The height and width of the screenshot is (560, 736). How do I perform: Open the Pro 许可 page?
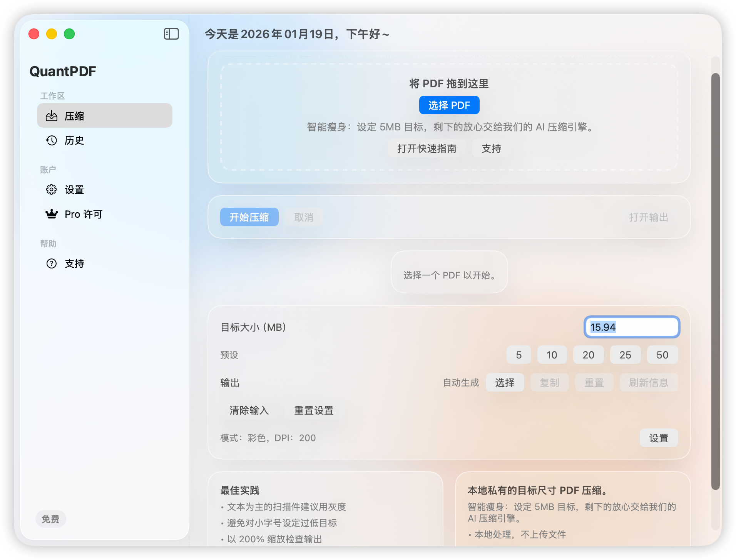click(83, 214)
